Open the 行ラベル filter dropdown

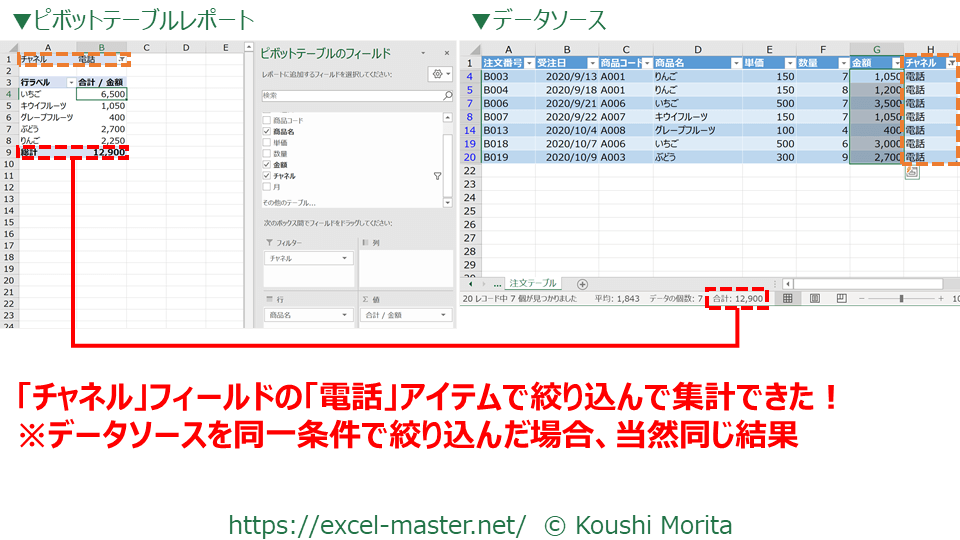(70, 82)
